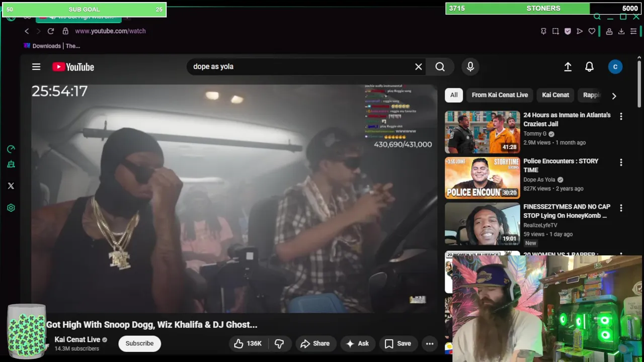The width and height of the screenshot is (644, 362).
Task: Open FINESSE2TYMES AND NO CAP thumbnail
Action: (x=482, y=224)
